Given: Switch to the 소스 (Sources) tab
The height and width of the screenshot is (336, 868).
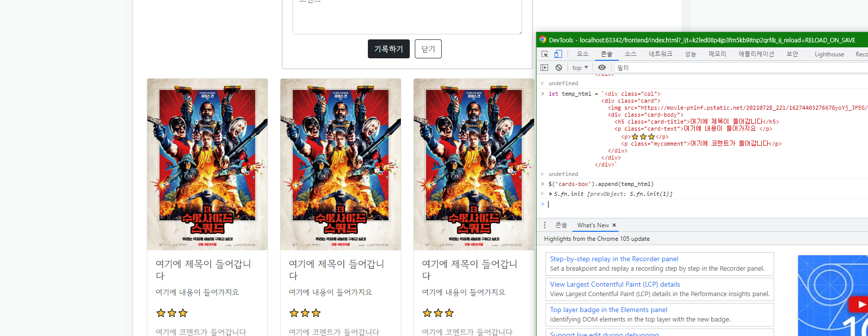Looking at the screenshot, I should (630, 54).
